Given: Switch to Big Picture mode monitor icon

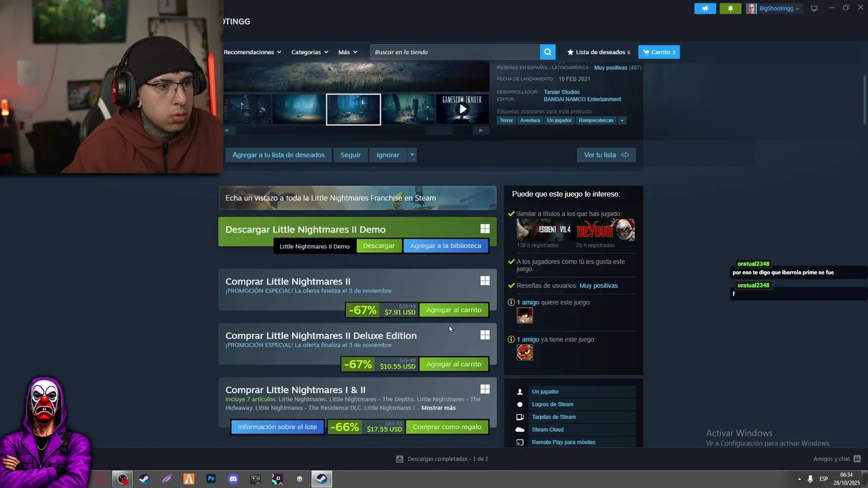Looking at the screenshot, I should pyautogui.click(x=814, y=9).
